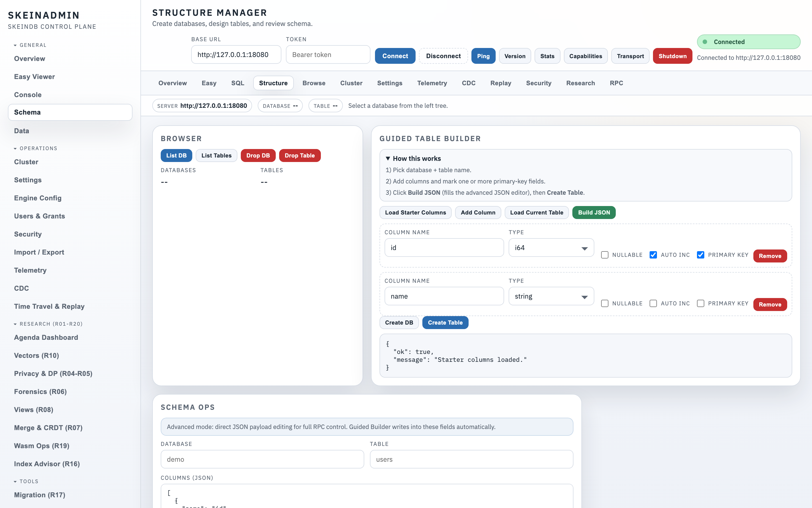Switch to the Overview tab
This screenshot has height=508, width=812.
(x=173, y=83)
